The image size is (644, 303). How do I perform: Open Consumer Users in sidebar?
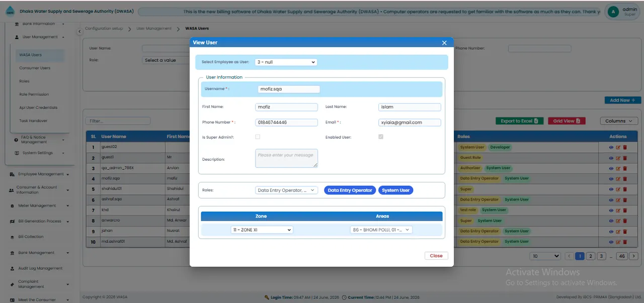point(35,68)
